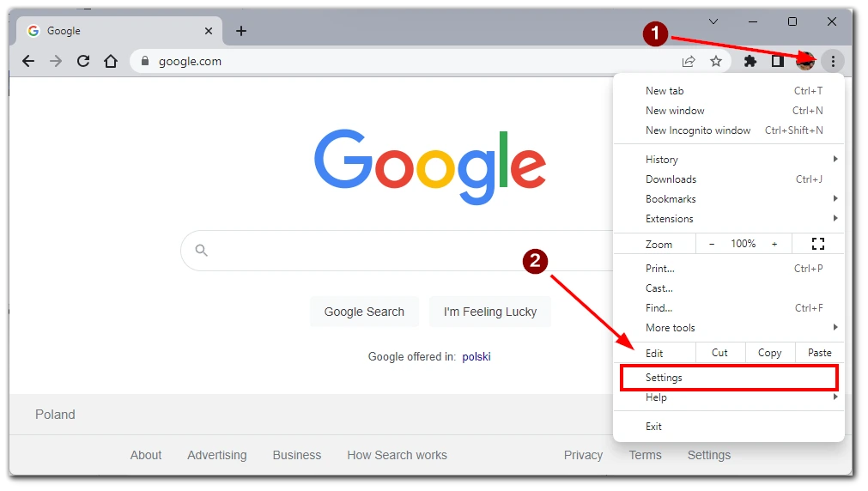This screenshot has height=491, width=868.
Task: Expand the Help submenu
Action: [729, 398]
